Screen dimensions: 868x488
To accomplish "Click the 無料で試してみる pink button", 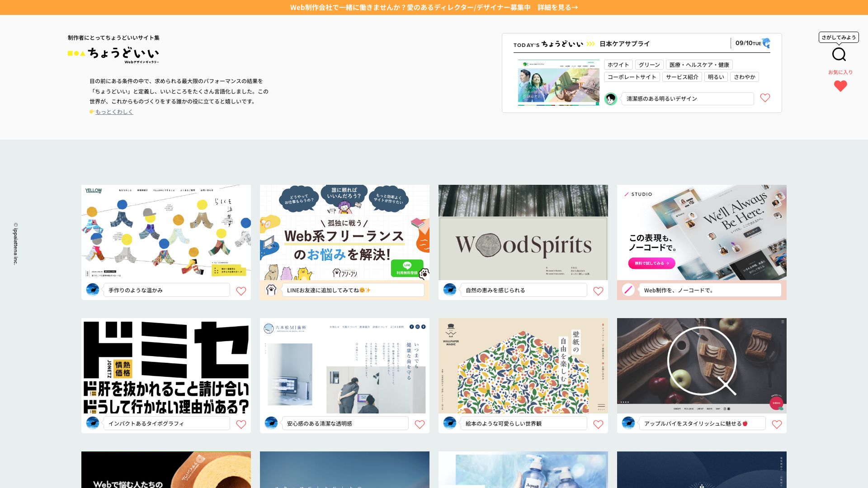I will [x=651, y=263].
